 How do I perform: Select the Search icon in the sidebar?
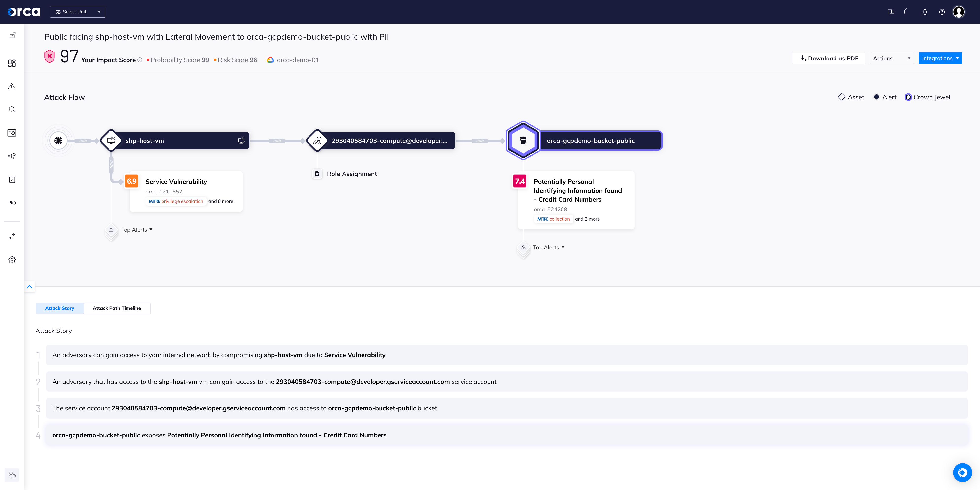(12, 109)
